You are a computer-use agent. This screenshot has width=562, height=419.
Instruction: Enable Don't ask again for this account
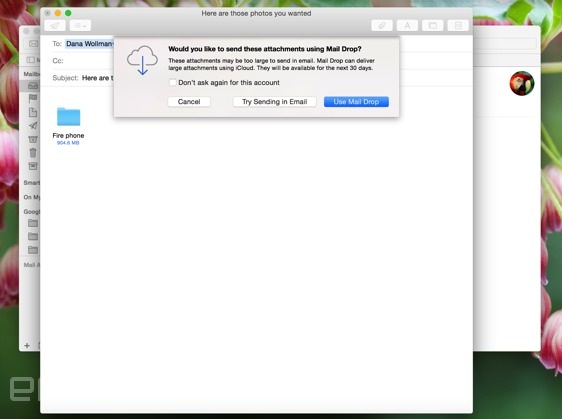coord(172,82)
